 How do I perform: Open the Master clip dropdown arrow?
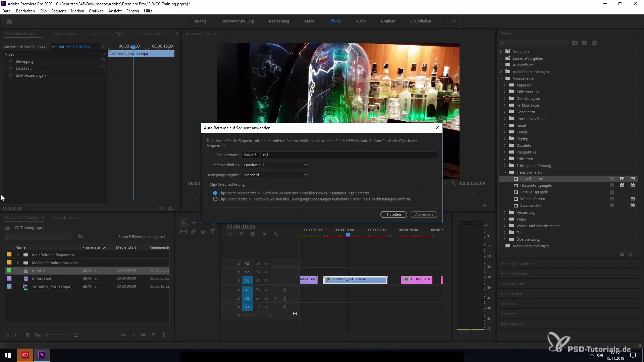click(x=53, y=47)
